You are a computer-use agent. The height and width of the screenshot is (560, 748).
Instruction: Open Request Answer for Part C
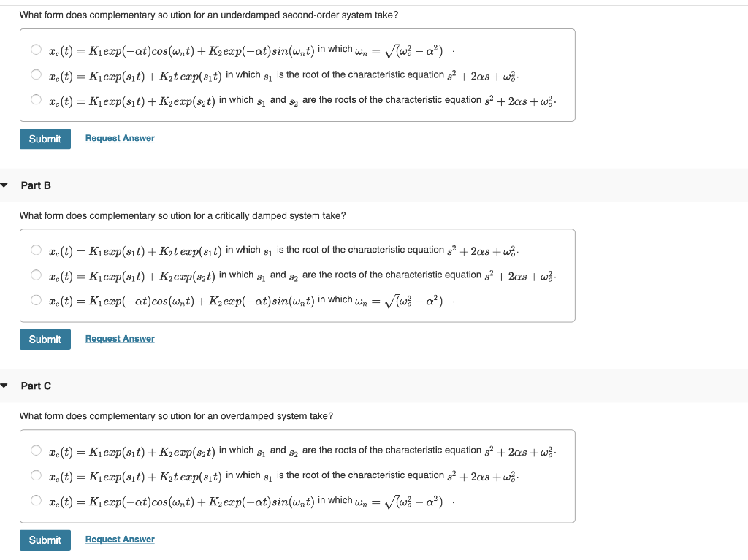119,539
